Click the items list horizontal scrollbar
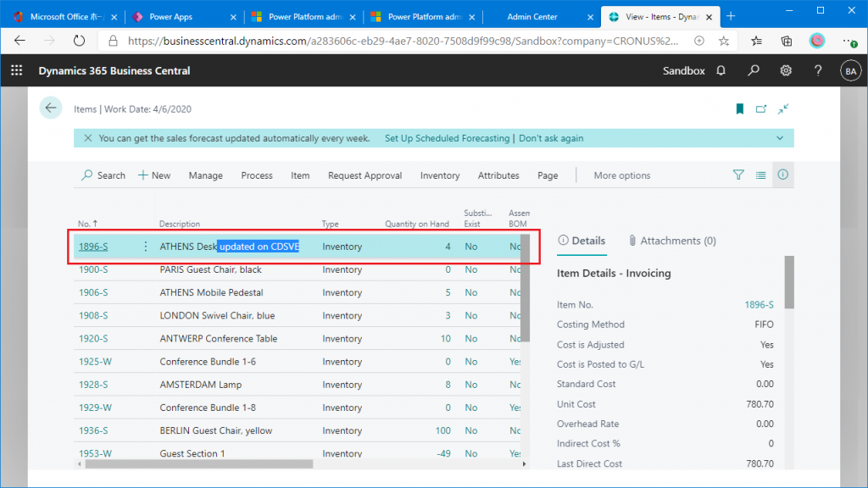This screenshot has width=868, height=488. 198,464
